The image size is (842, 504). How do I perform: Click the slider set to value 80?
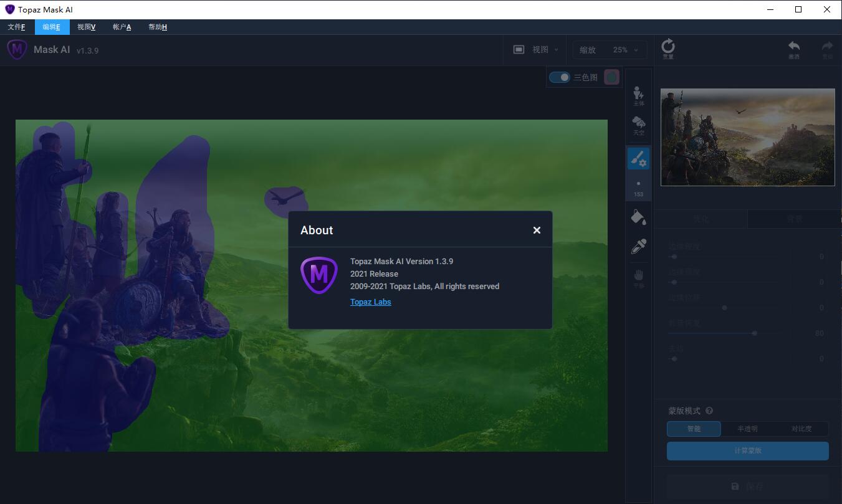pos(725,333)
